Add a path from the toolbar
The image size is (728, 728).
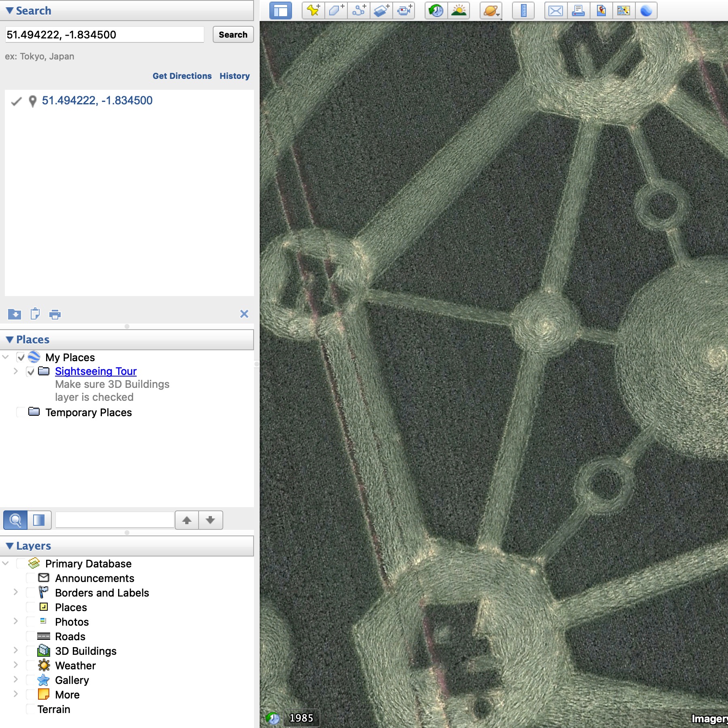tap(359, 11)
